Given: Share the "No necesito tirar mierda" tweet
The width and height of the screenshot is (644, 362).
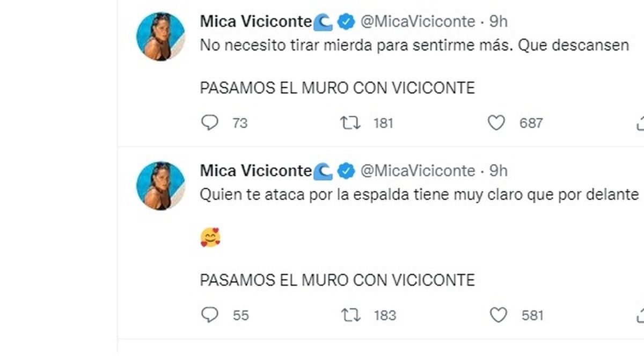Looking at the screenshot, I should (640, 123).
